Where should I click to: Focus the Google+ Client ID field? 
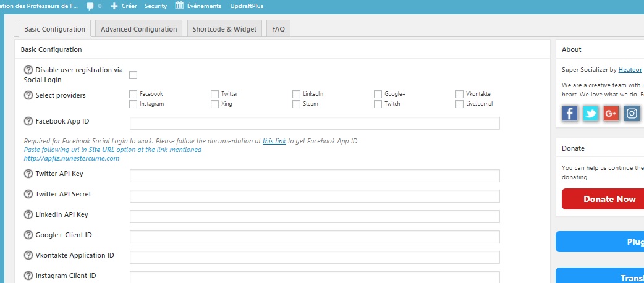(x=315, y=237)
